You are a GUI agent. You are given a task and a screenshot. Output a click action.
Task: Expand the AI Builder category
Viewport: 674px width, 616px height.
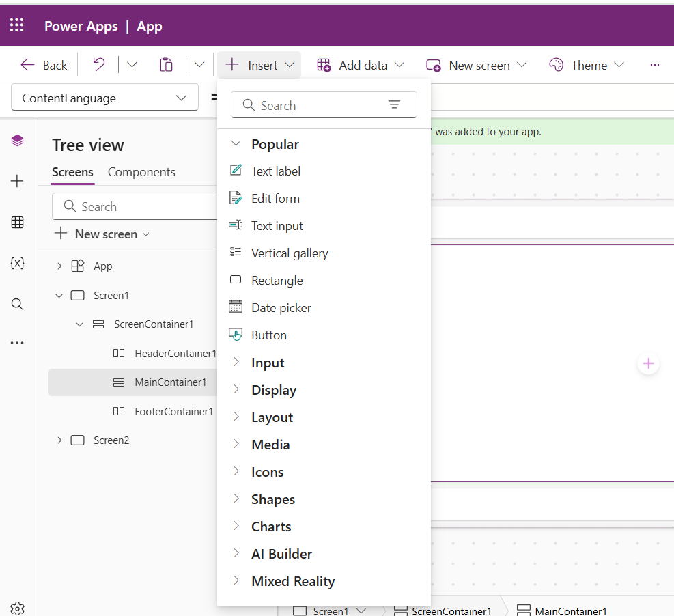236,553
